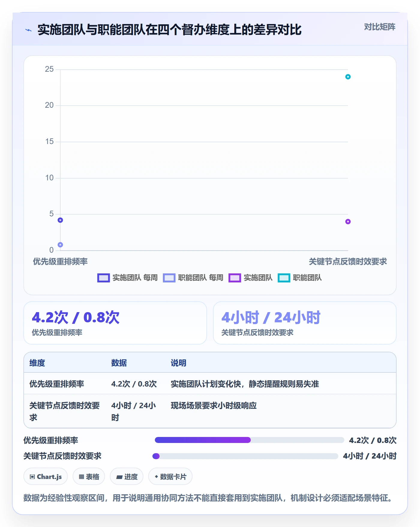Click the 4.2次 / 0.8次 data card value

coord(76,318)
